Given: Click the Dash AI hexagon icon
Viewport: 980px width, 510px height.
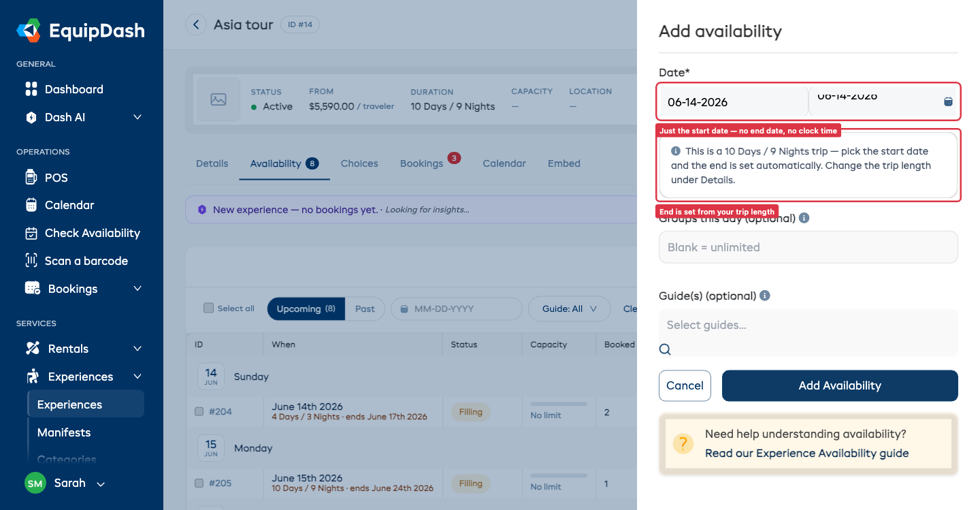Looking at the screenshot, I should [x=31, y=117].
